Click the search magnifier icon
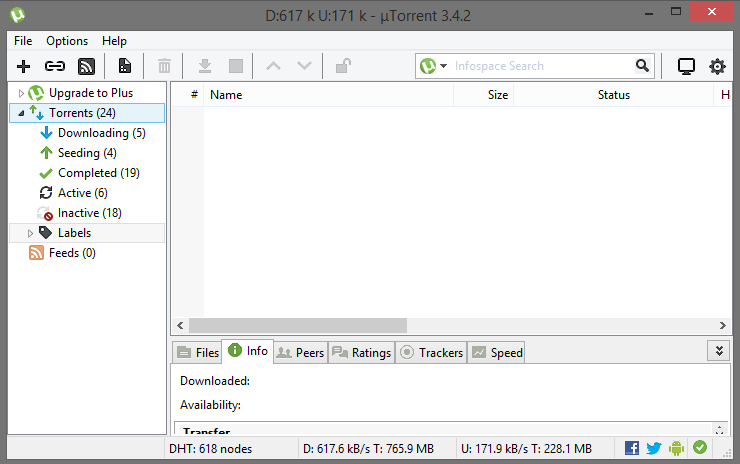The width and height of the screenshot is (740, 464). [642, 66]
